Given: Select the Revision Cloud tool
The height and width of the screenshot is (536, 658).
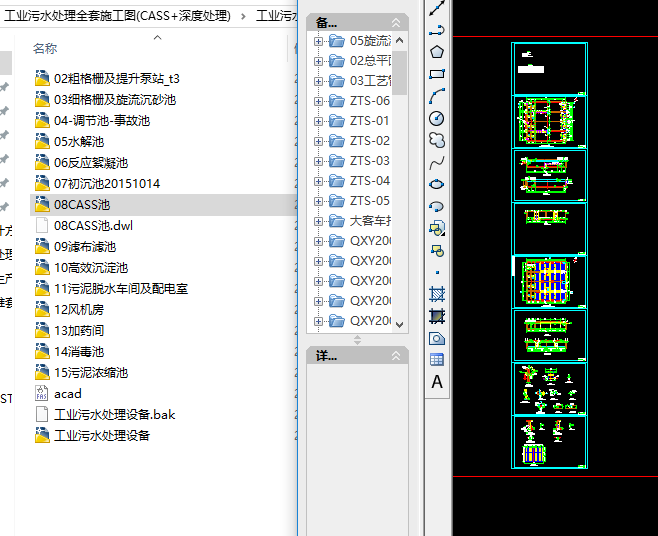Looking at the screenshot, I should coord(437,140).
